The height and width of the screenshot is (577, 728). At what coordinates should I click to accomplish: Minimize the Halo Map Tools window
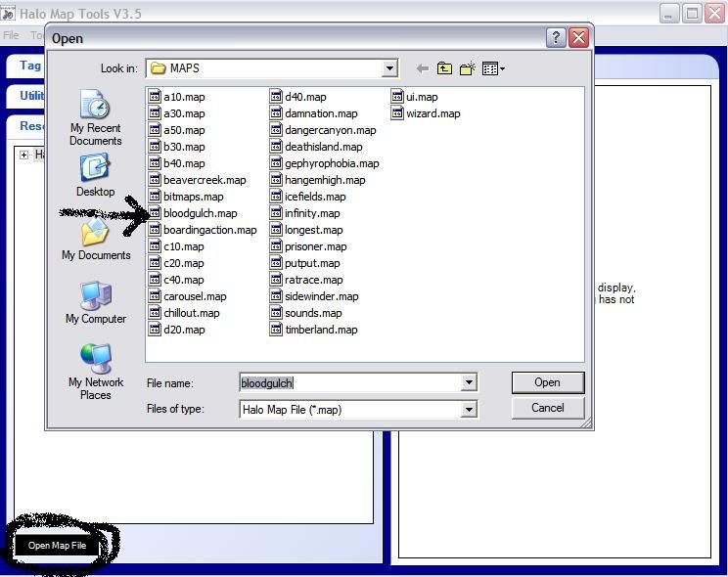pyautogui.click(x=668, y=14)
